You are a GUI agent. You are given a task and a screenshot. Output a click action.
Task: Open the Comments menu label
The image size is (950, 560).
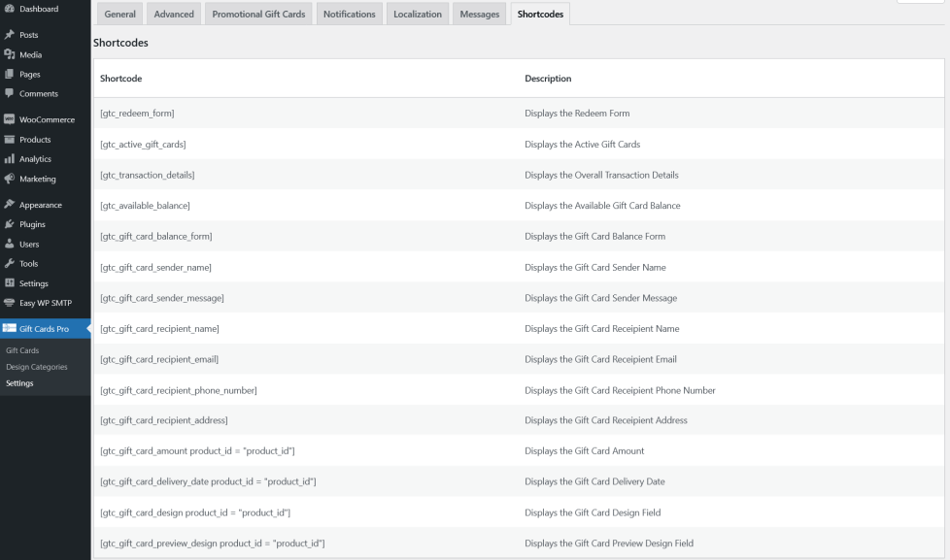[x=39, y=94]
